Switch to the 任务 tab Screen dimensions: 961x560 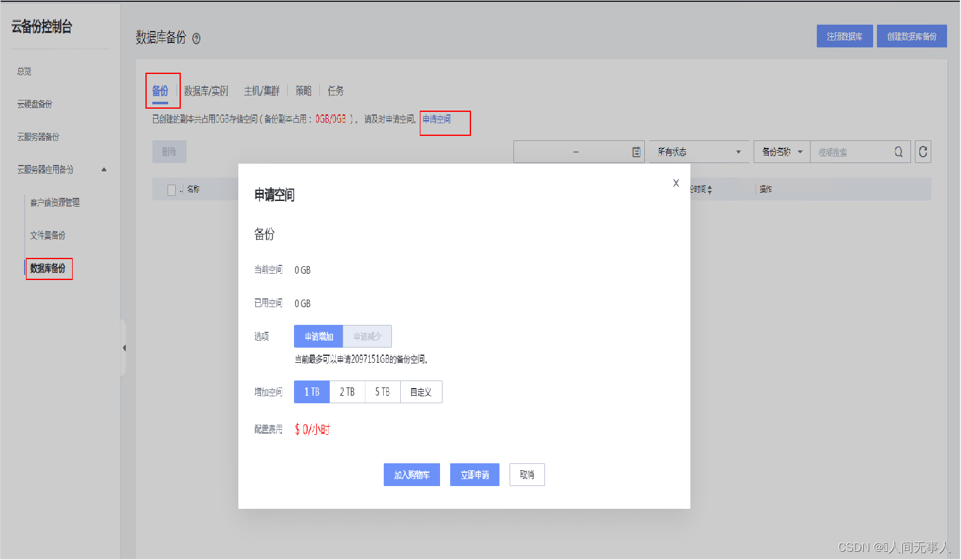pyautogui.click(x=336, y=91)
